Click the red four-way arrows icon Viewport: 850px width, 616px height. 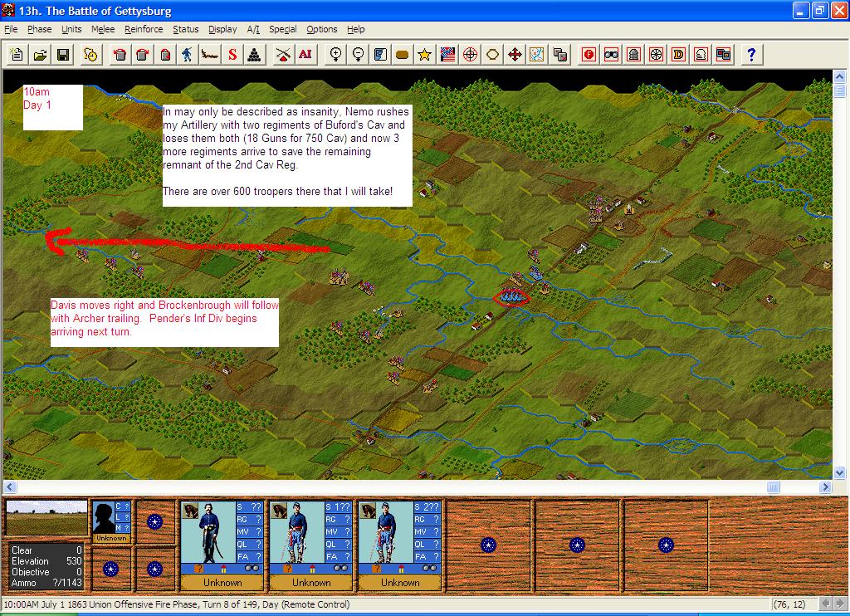pos(515,54)
